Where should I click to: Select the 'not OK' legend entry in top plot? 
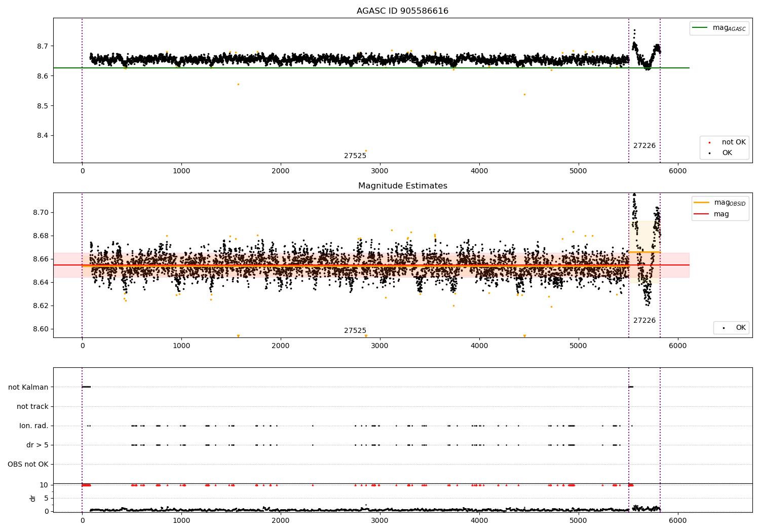coord(727,142)
